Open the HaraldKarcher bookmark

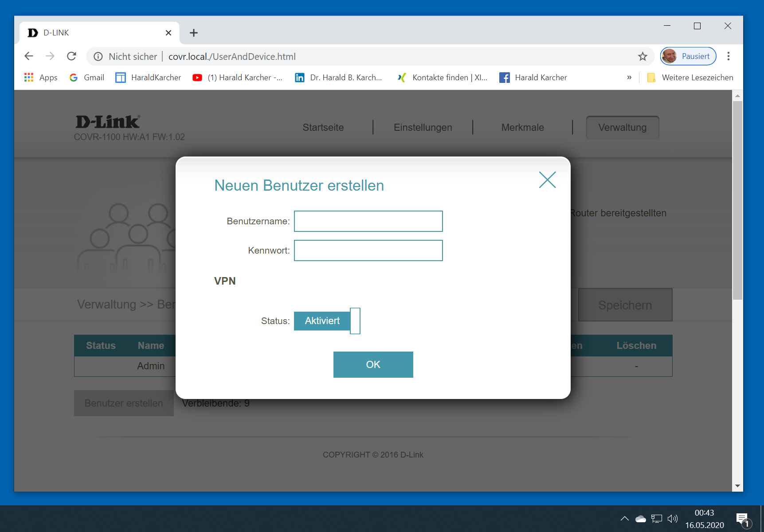click(148, 78)
